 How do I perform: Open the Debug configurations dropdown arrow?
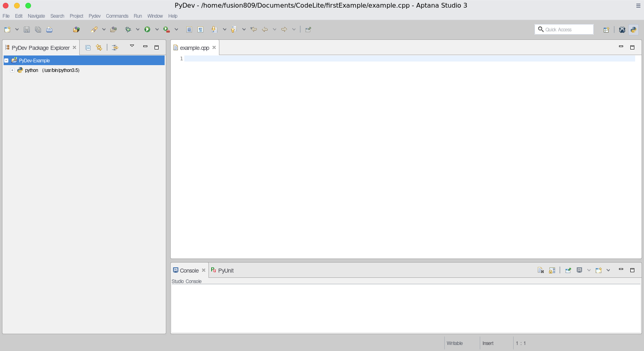click(138, 29)
